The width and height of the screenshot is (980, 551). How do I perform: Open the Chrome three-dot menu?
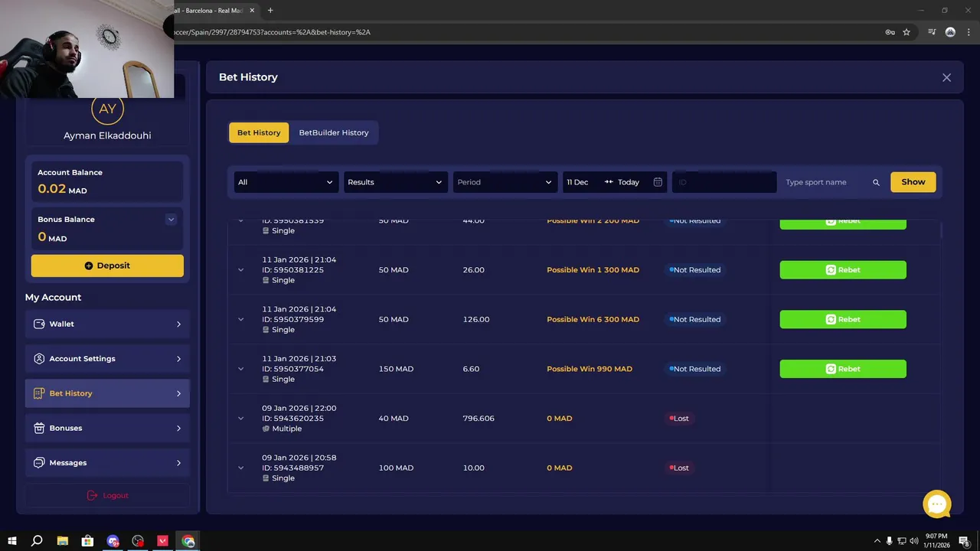[967, 32]
